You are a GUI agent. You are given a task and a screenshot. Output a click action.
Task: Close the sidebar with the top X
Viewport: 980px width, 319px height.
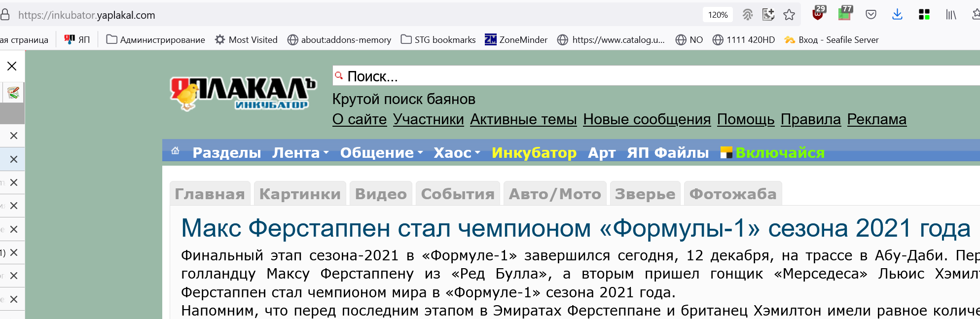point(12,66)
